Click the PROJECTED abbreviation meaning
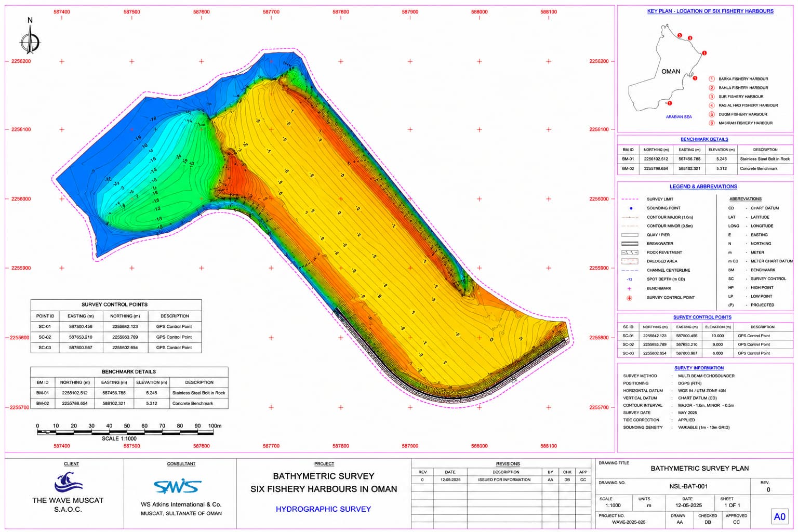The image size is (798, 532). click(762, 305)
